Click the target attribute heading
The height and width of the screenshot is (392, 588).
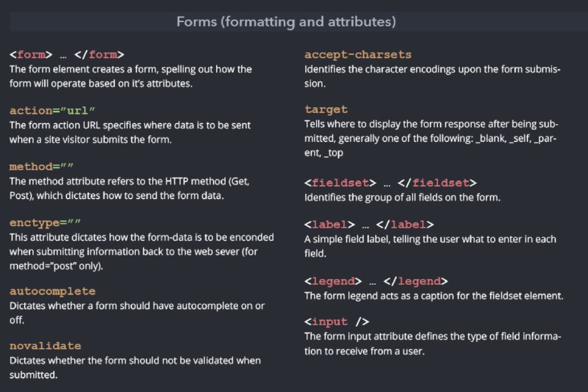(326, 109)
